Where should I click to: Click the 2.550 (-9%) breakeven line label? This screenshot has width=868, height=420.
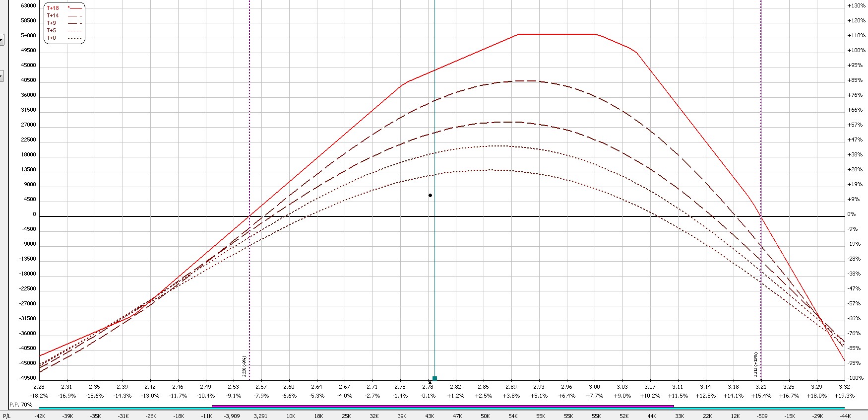[x=245, y=366]
